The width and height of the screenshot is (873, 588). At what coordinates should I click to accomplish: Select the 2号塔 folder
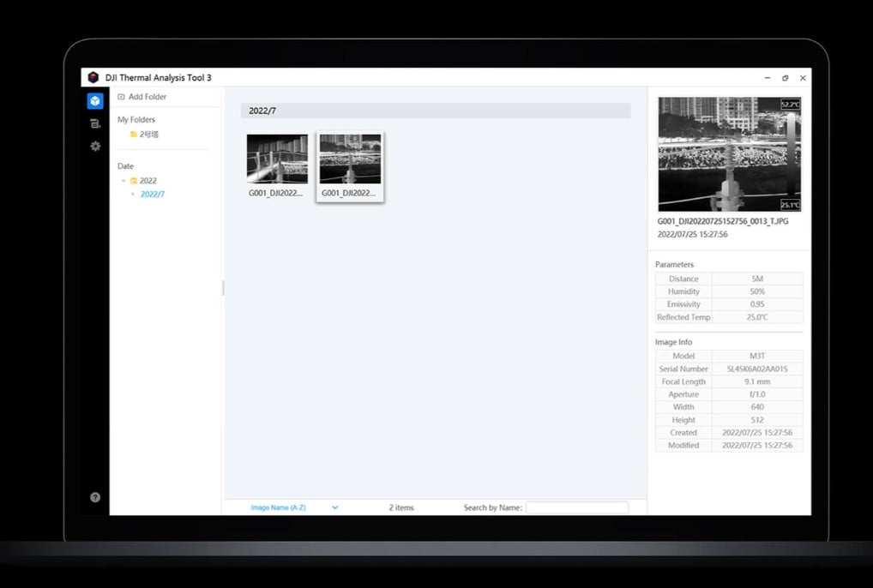coord(149,135)
